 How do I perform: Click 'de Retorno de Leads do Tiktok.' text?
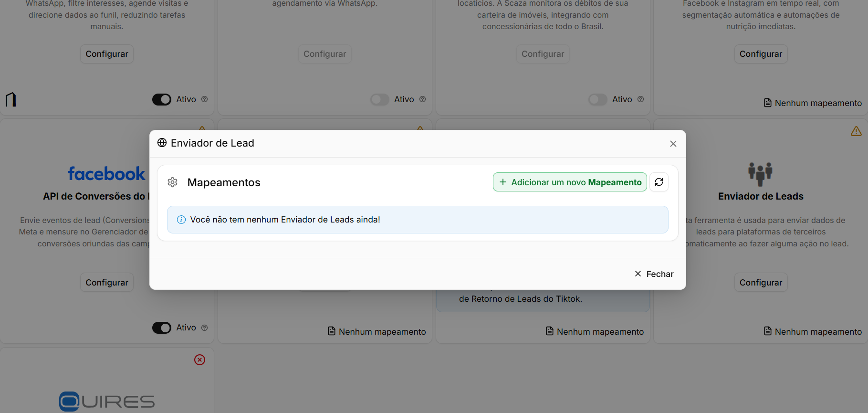(521, 299)
